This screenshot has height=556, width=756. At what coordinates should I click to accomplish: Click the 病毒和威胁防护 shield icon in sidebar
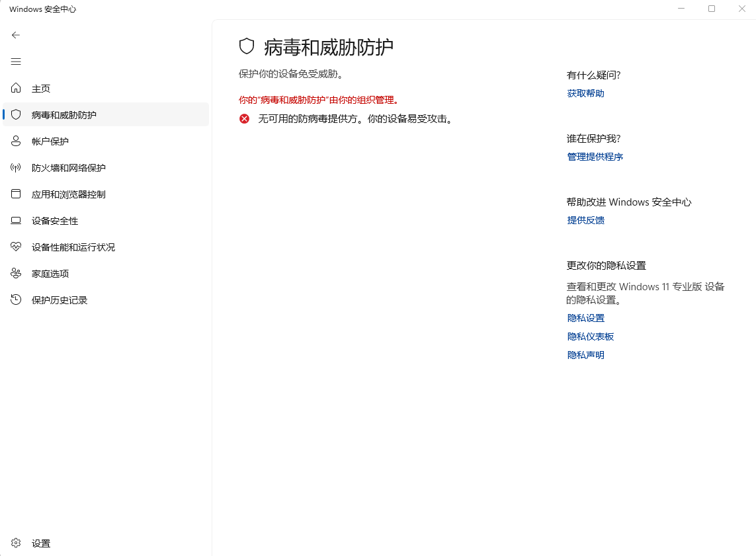coord(16,114)
